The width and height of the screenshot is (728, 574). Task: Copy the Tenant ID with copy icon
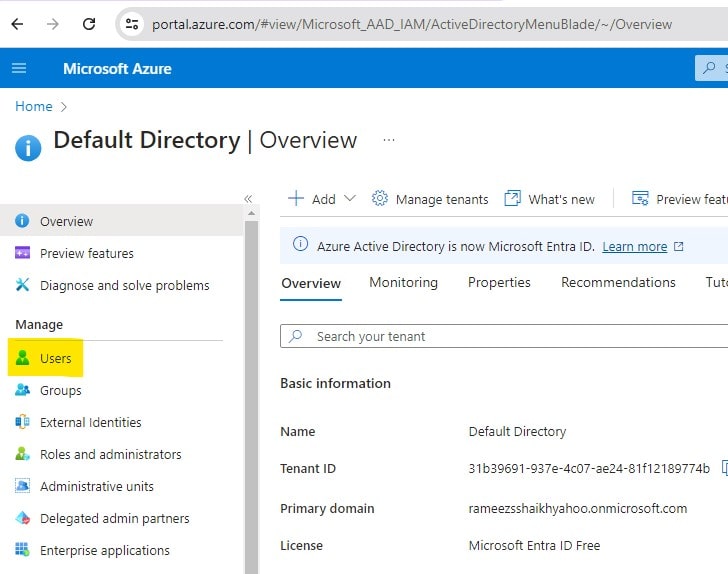point(725,468)
